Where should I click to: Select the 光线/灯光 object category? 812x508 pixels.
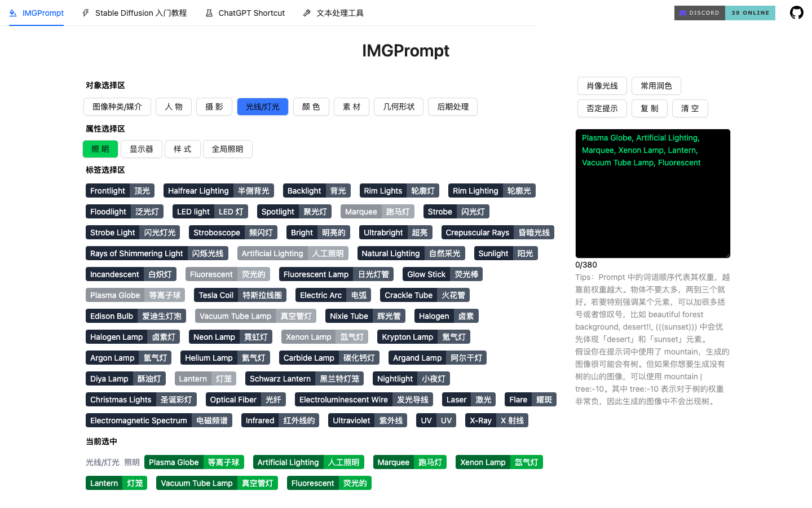point(263,107)
